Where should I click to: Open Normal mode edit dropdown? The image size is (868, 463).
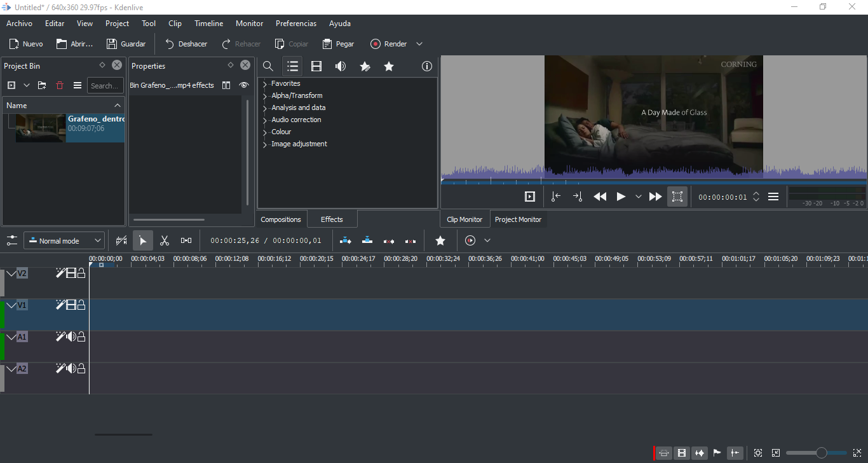(x=64, y=240)
